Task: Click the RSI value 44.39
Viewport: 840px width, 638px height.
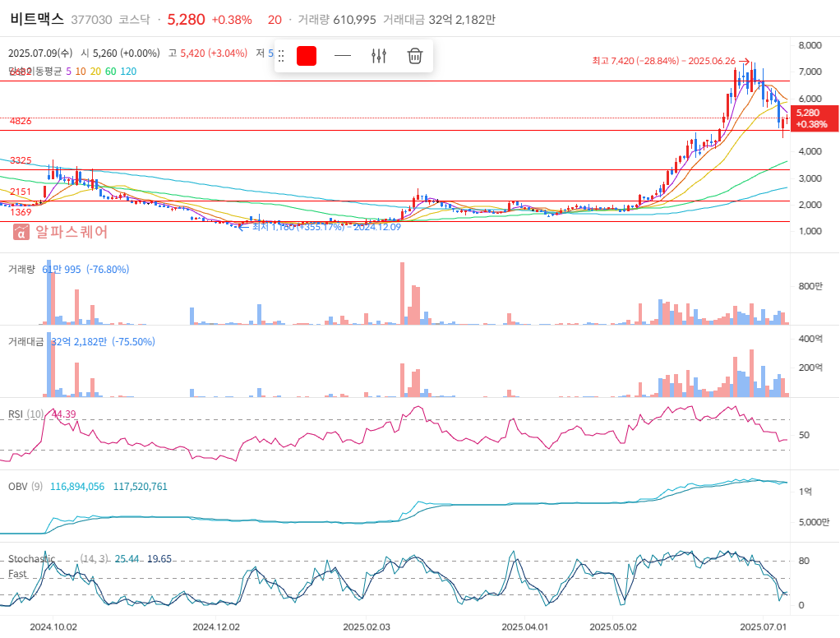Action: point(64,414)
